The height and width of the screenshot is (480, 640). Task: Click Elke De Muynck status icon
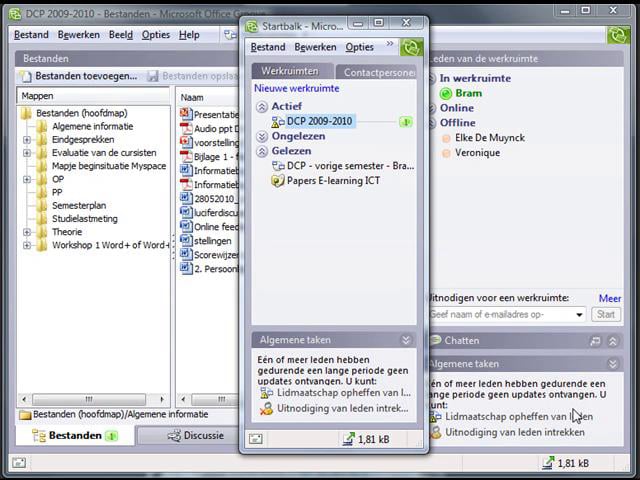coord(446,138)
